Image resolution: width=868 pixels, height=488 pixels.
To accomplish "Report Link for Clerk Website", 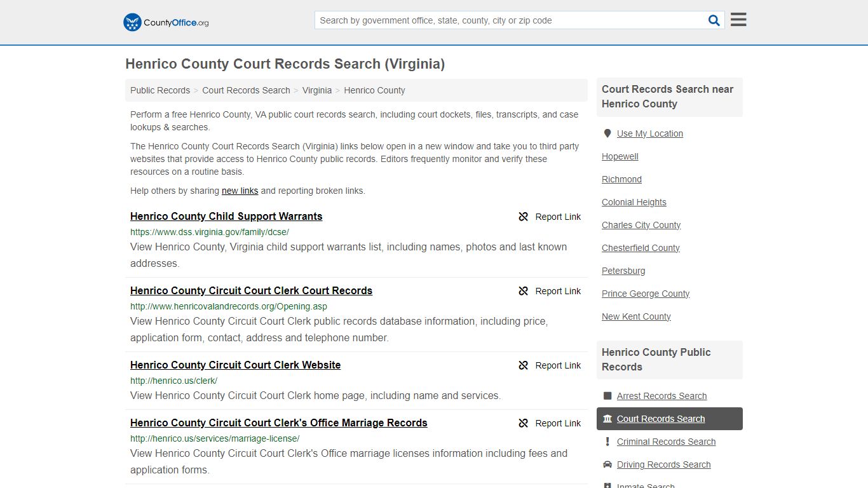I will click(550, 365).
